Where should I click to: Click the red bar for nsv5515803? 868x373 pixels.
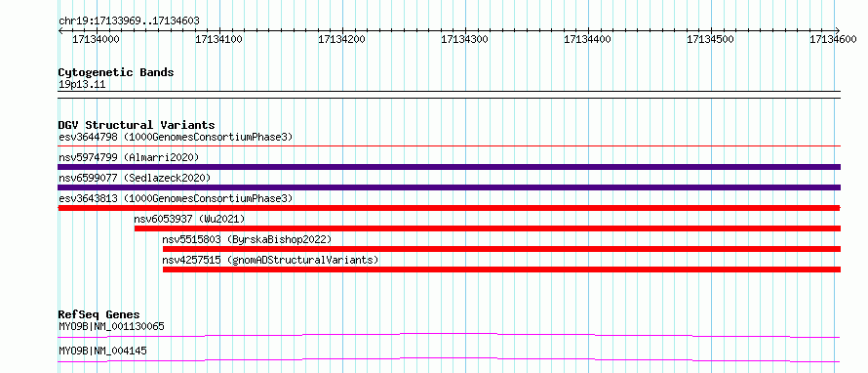tap(501, 249)
